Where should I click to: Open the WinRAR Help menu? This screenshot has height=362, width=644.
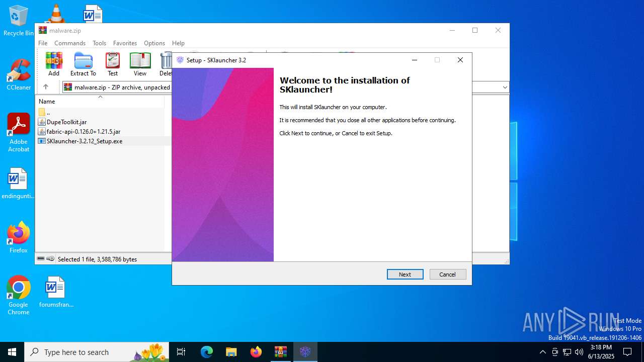[178, 43]
